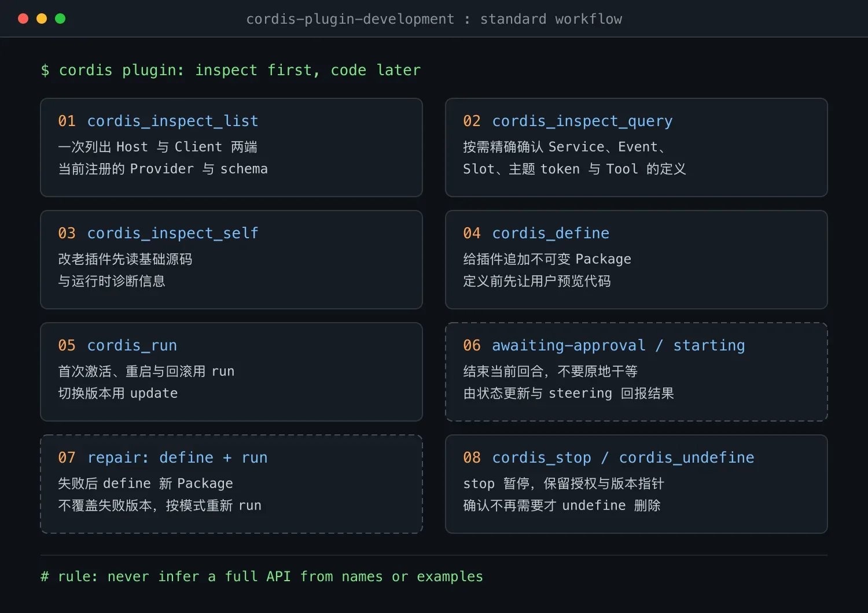868x613 pixels.
Task: Open the 03 cordis_inspect_self card title
Action: (x=158, y=233)
